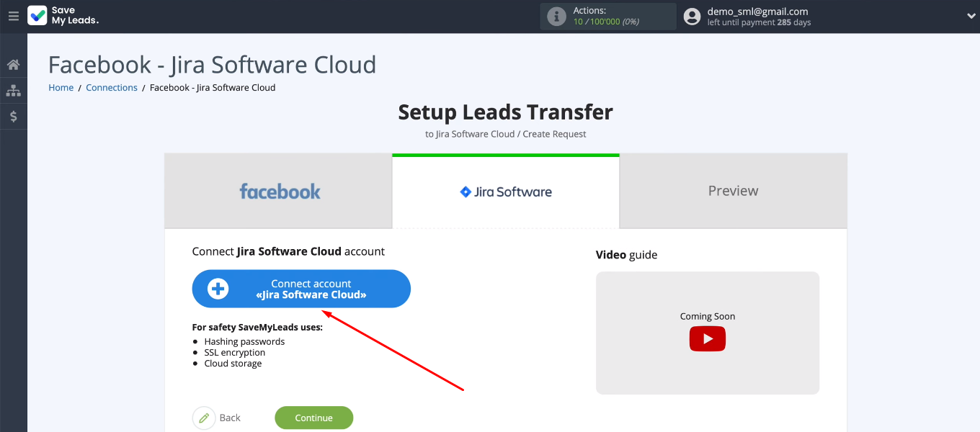The image size is (980, 432).
Task: Open the billing dollar sidebar icon
Action: [x=13, y=116]
